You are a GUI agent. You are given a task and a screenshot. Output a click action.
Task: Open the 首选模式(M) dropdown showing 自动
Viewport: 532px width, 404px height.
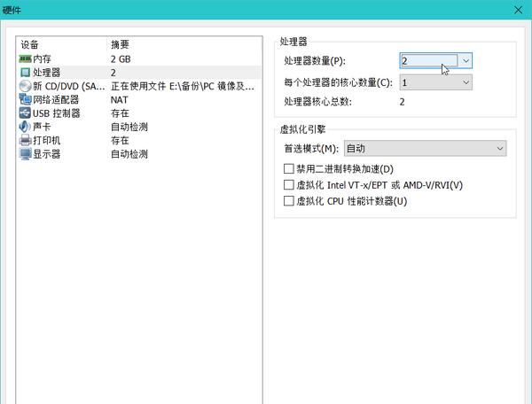point(425,149)
